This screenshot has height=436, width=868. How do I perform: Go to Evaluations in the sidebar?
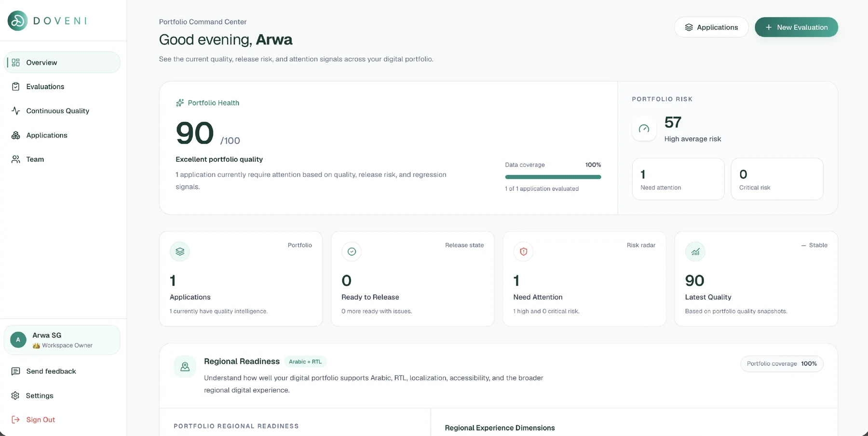[62, 87]
